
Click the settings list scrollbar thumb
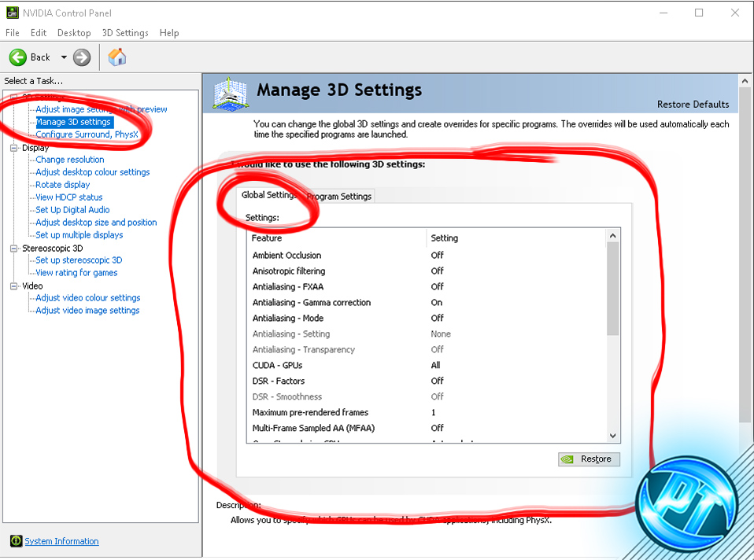coord(612,289)
